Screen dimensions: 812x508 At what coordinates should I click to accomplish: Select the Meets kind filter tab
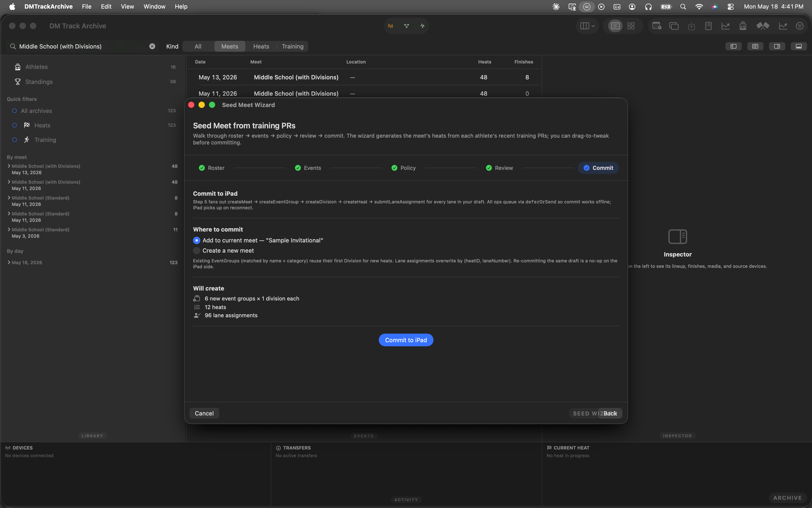click(x=230, y=46)
